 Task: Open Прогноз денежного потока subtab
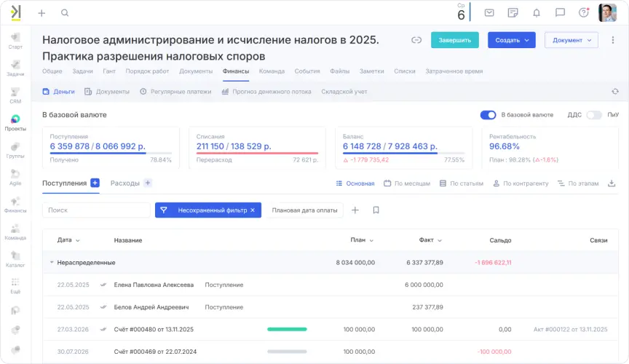(266, 92)
